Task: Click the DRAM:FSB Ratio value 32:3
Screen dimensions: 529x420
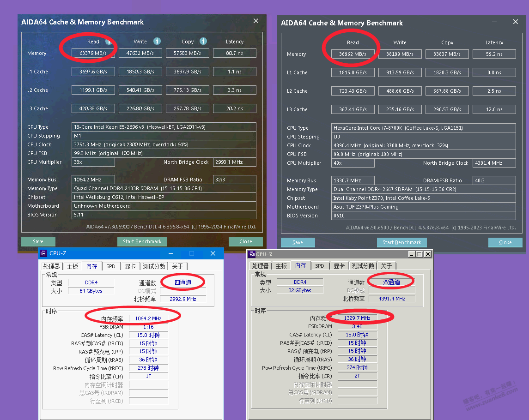Action: (x=235, y=180)
